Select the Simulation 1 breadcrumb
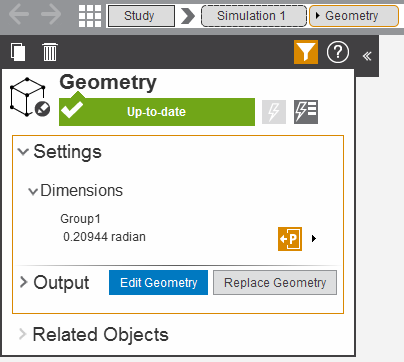 pos(253,16)
